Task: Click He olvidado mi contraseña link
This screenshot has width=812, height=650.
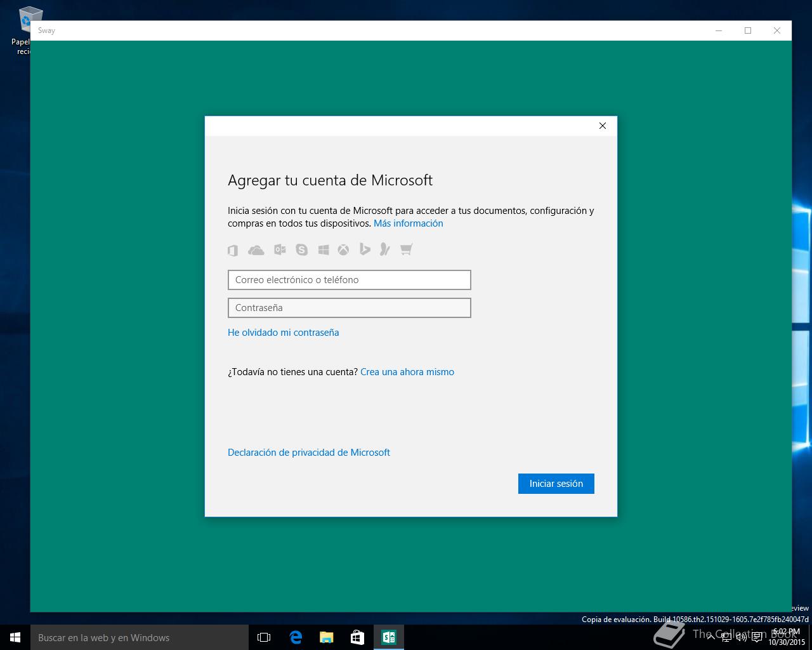Action: pos(284,333)
